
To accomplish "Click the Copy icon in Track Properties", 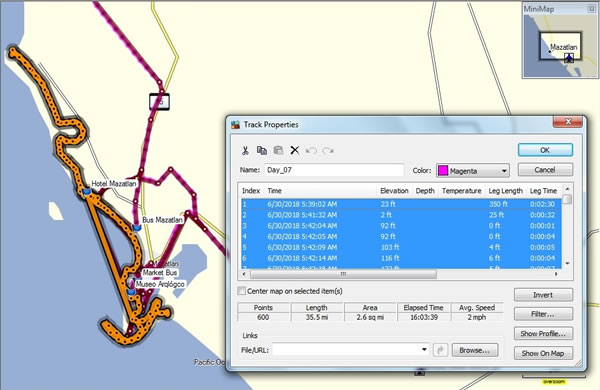I will coord(262,150).
